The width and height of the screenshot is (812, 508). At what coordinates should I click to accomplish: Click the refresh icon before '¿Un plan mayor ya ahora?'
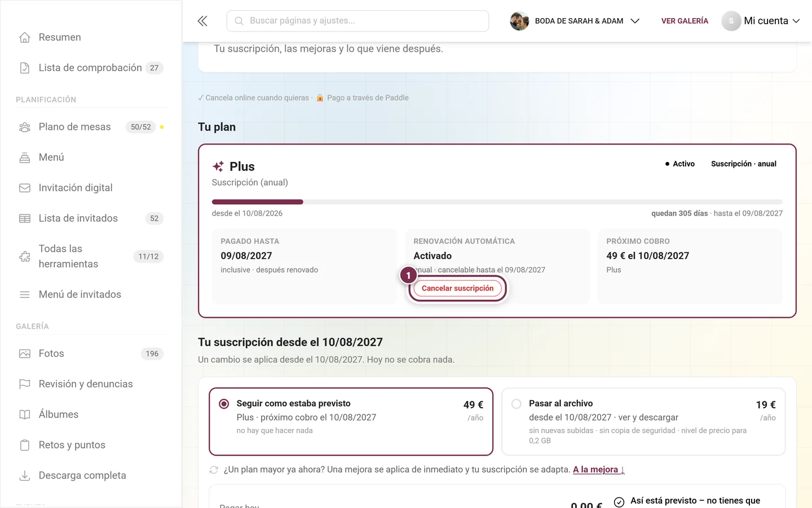(x=214, y=470)
